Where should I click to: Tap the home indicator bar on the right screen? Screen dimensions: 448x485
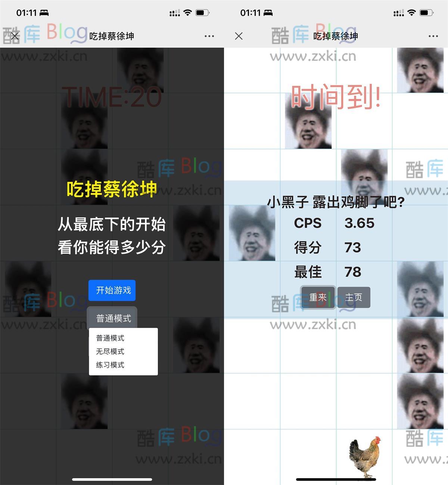click(335, 479)
